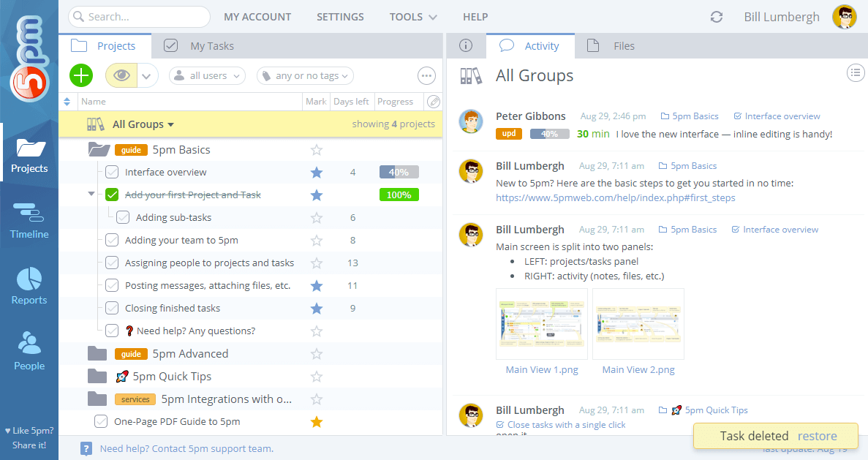868x460 pixels.
Task: Click the 40% progress bar on Interface overview
Action: point(399,171)
